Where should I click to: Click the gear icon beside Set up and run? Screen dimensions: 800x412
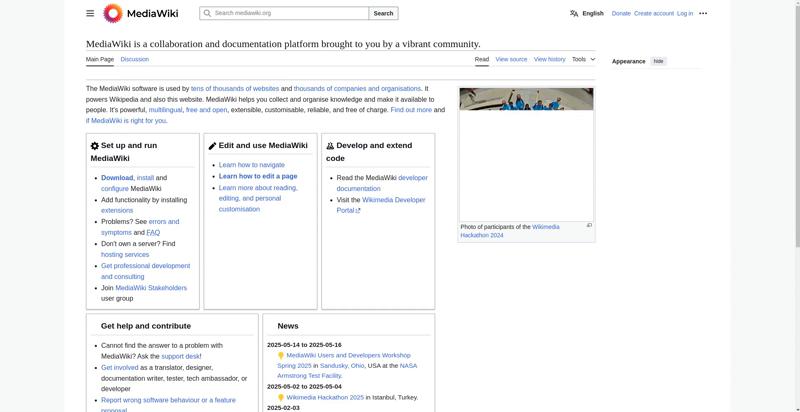pyautogui.click(x=95, y=146)
